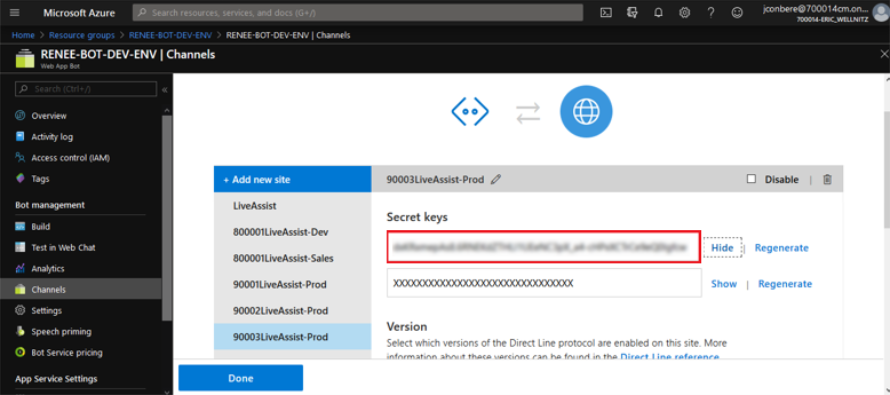The height and width of the screenshot is (395, 890).
Task: Click the top search resources box
Action: click(x=358, y=12)
